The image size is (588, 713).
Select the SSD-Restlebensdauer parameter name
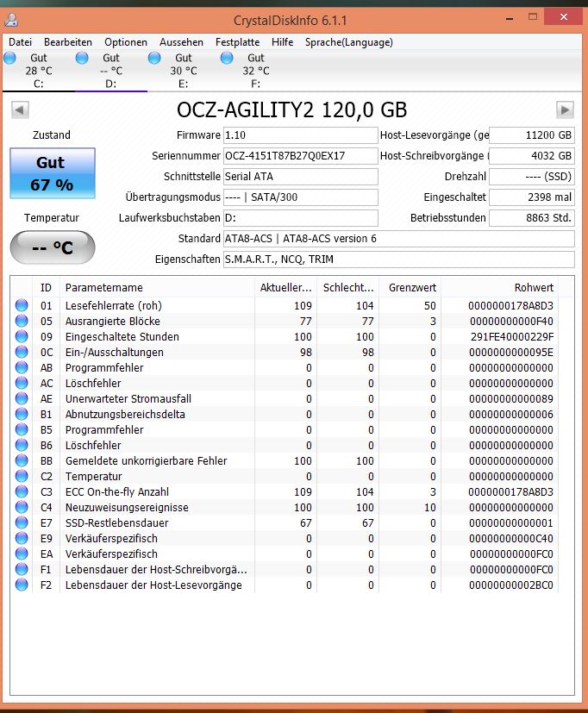click(117, 523)
